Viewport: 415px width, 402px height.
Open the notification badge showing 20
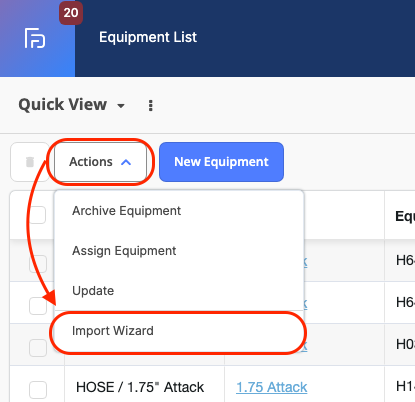pos(71,13)
